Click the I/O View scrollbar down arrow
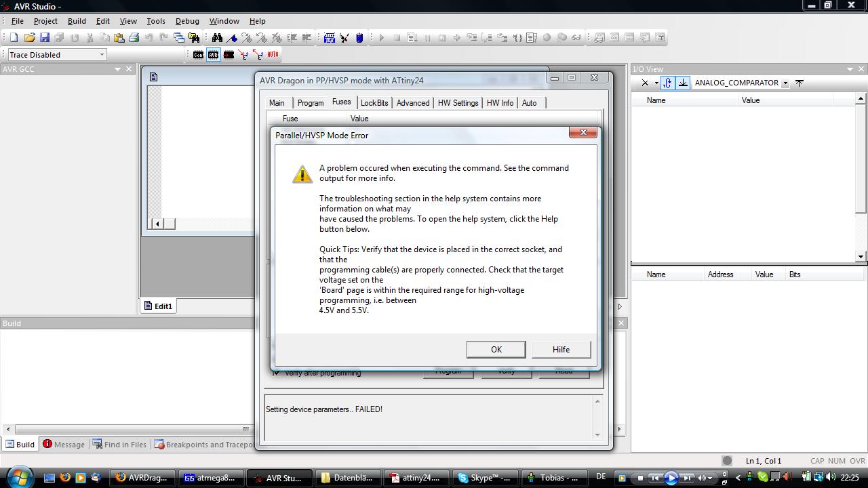Viewport: 868px width, 488px height. [861, 256]
